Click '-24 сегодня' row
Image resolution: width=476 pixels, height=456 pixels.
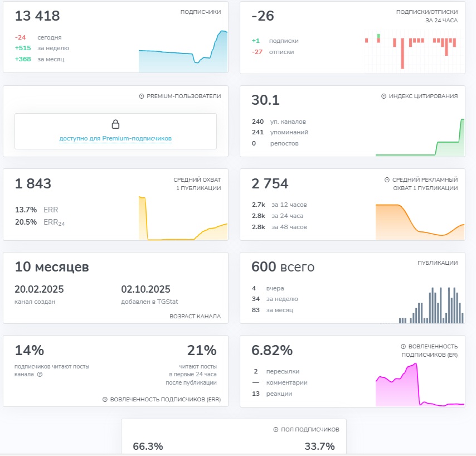pos(38,37)
